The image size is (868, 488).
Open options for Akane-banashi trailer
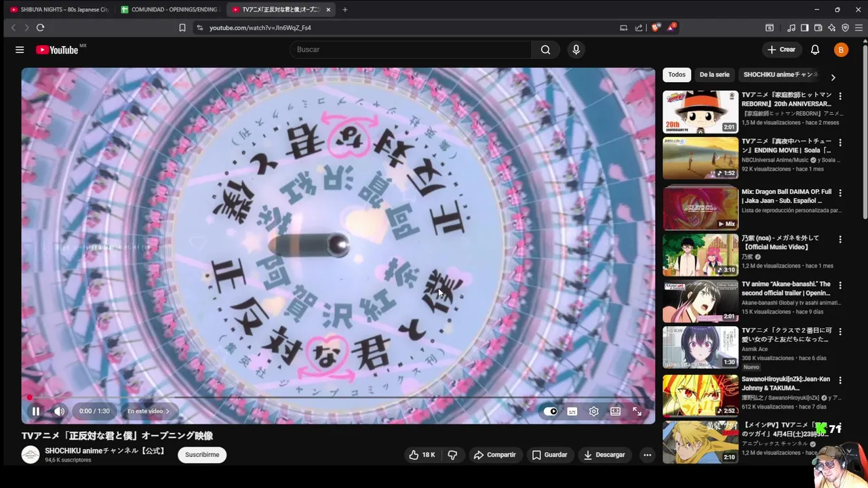point(840,285)
